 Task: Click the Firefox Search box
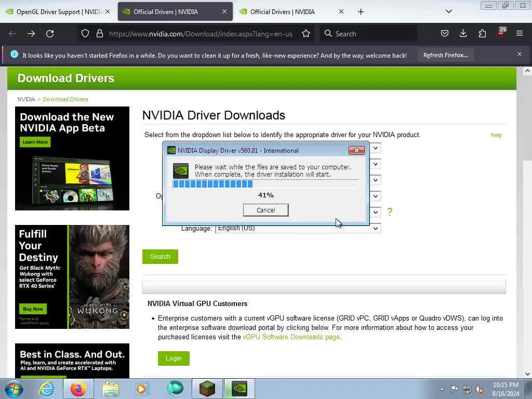coord(368,34)
